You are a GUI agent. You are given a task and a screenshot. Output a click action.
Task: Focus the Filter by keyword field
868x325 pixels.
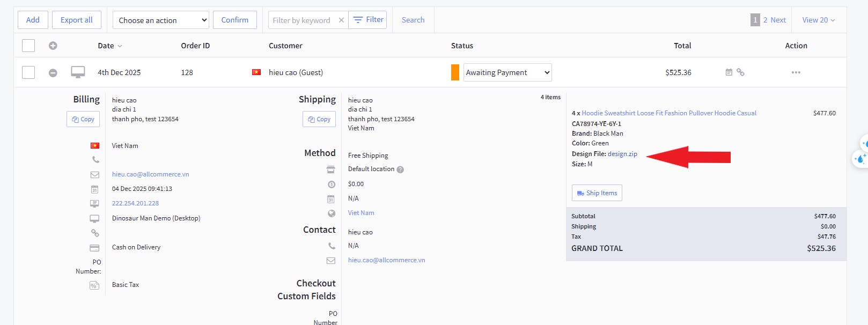303,20
